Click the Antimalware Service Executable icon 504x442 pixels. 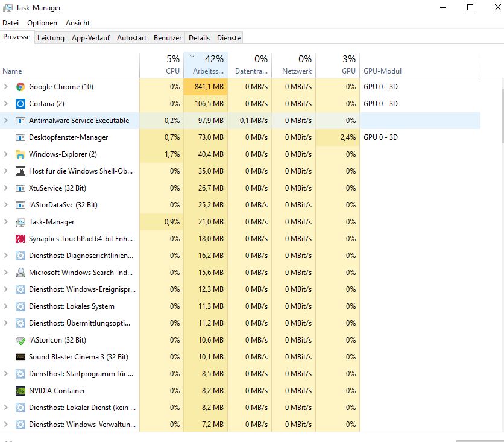20,121
